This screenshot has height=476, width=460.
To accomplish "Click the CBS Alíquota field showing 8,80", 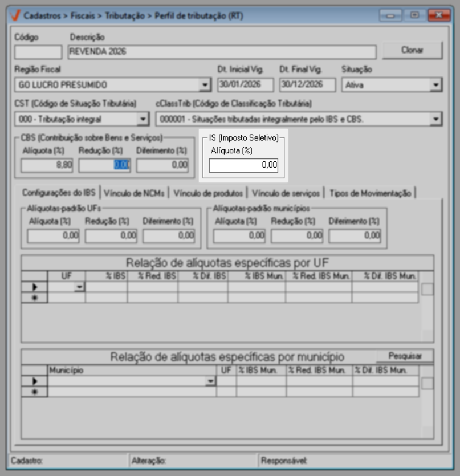I will [47, 165].
